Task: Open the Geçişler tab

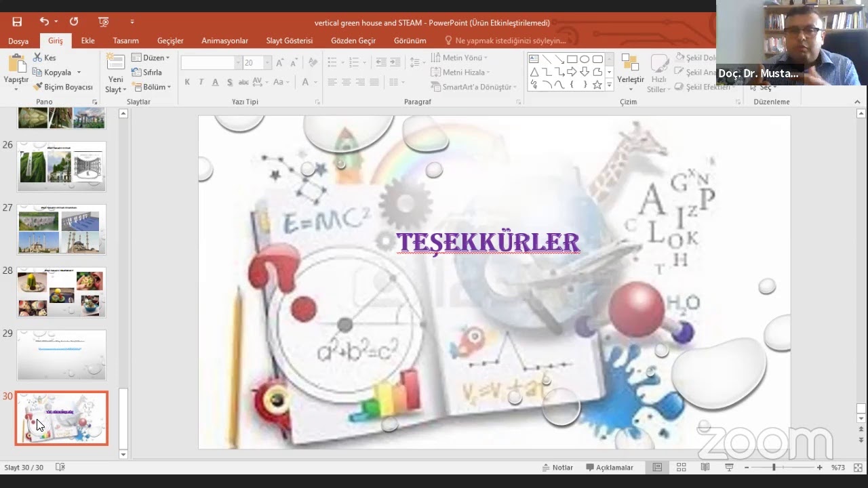Action: (170, 41)
